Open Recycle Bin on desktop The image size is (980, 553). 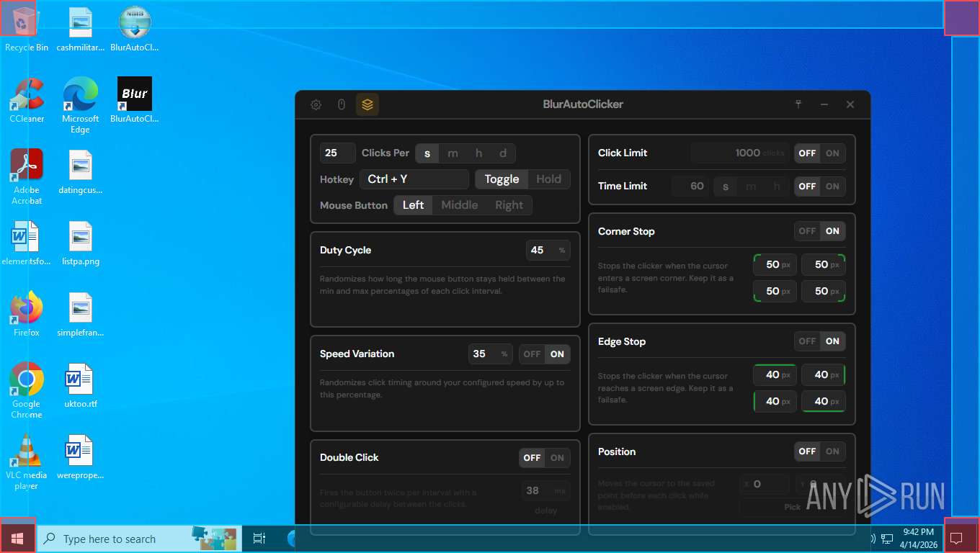[27, 29]
